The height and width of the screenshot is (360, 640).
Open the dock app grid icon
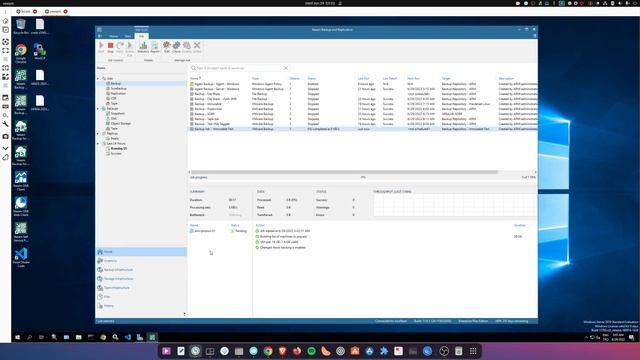tap(473, 351)
